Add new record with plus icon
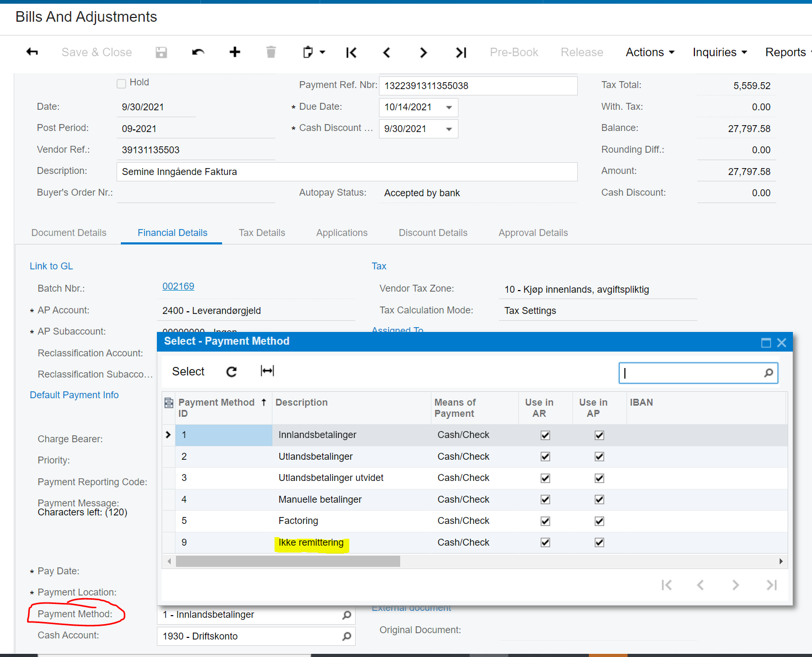This screenshot has width=812, height=657. (235, 52)
